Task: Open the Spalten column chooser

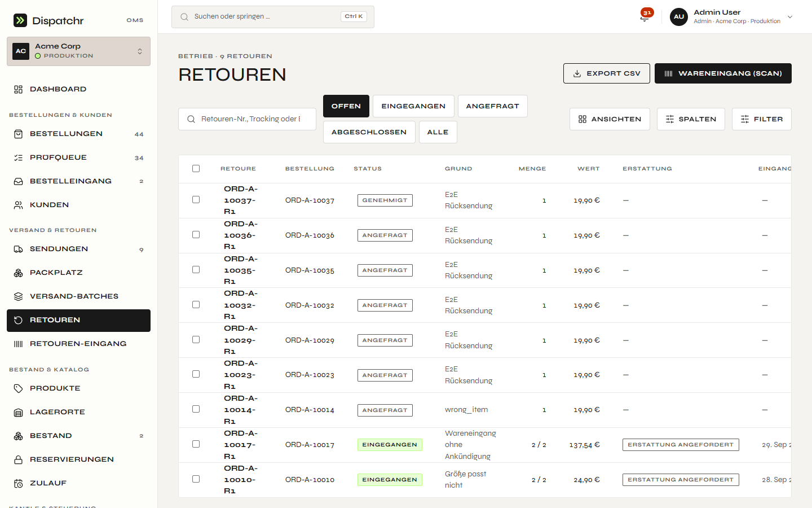Action: pyautogui.click(x=691, y=119)
